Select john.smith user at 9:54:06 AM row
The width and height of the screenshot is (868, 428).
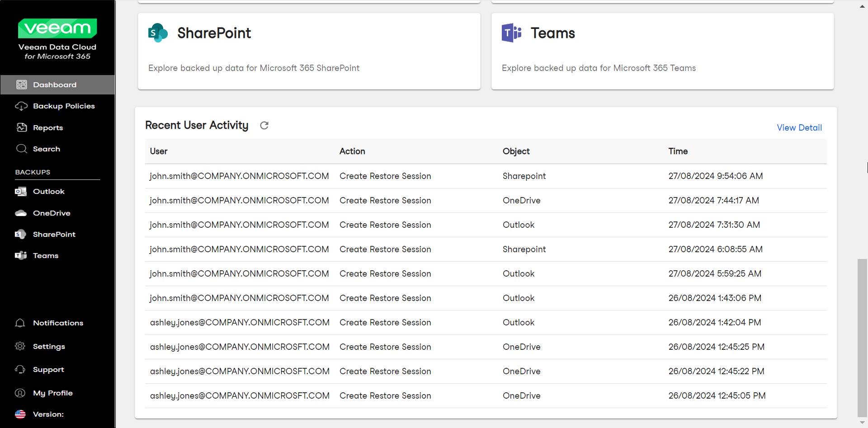pos(239,176)
